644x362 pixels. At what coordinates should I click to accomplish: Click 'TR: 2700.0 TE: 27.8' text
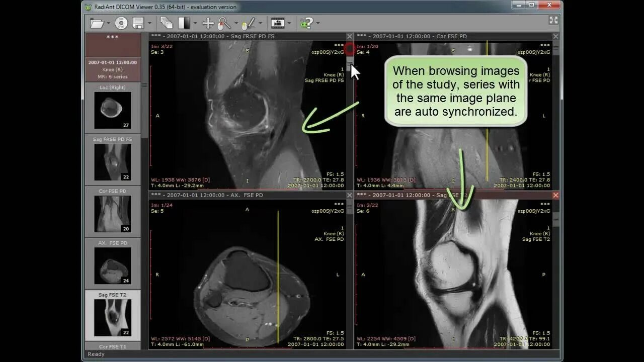click(319, 180)
